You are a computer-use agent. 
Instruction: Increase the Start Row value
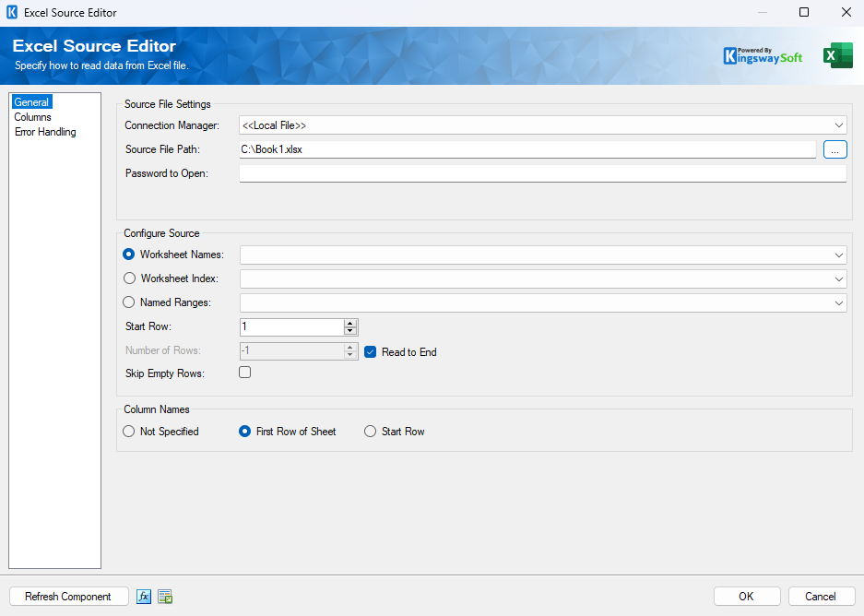tap(349, 324)
